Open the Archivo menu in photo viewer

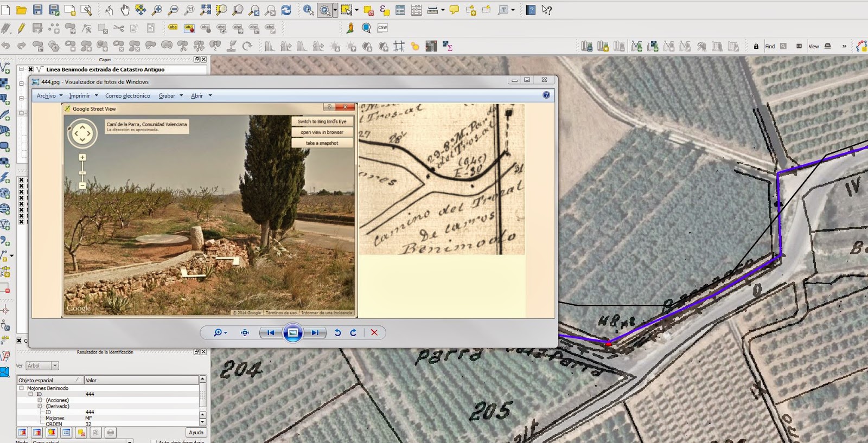coord(49,95)
